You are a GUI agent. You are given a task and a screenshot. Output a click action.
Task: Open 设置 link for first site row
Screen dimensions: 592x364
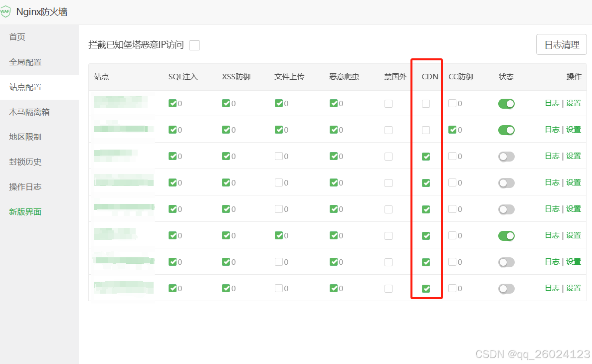coord(574,103)
